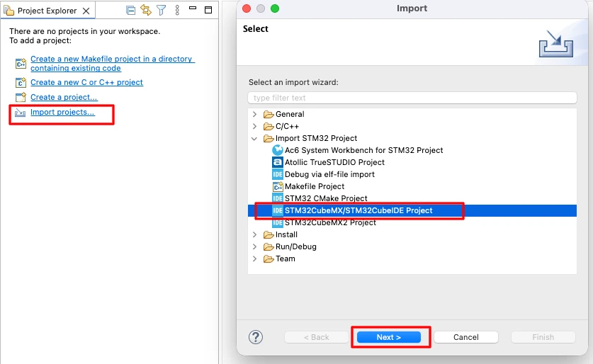
Task: Click the Run/Debug folder icon
Action: coord(269,247)
